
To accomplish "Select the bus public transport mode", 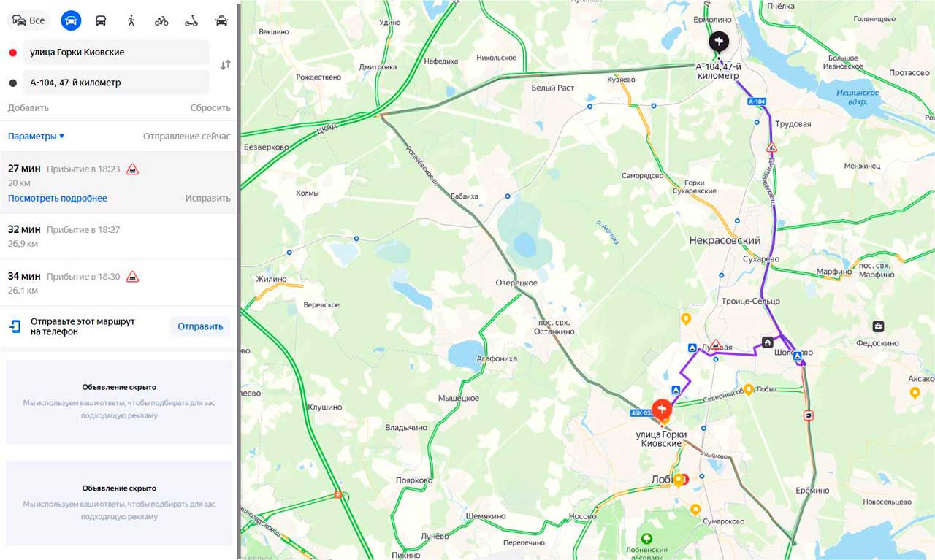I will tap(101, 20).
